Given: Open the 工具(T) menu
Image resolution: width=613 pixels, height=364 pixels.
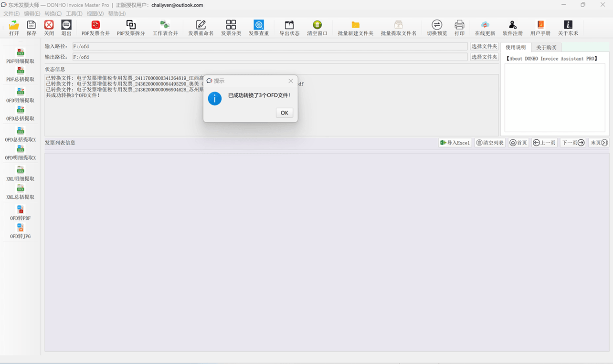Looking at the screenshot, I should (x=74, y=13).
